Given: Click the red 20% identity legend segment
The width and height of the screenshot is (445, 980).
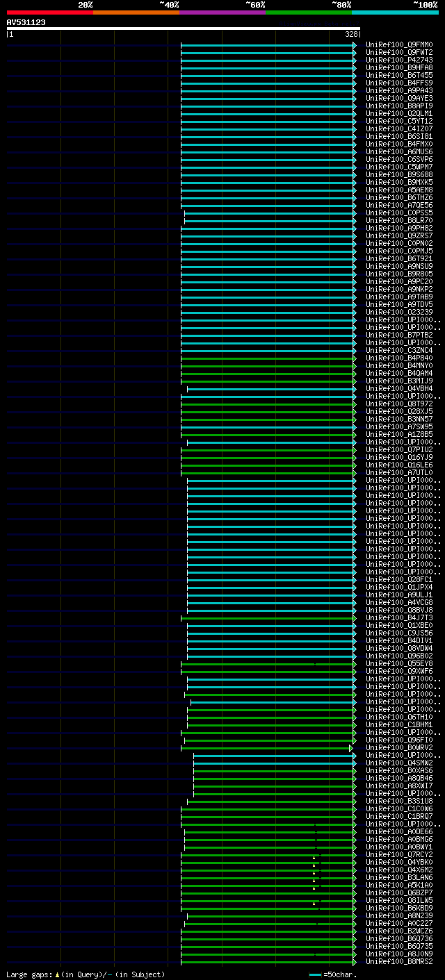Looking at the screenshot, I should point(50,12).
